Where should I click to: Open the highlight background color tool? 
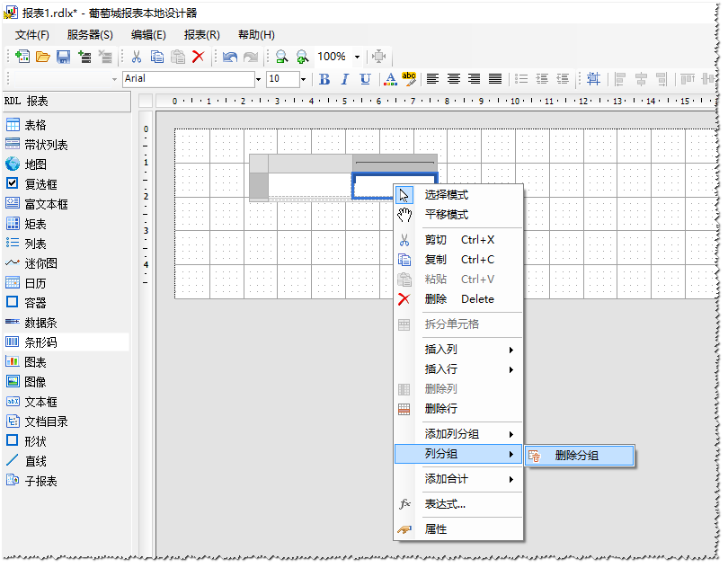point(409,79)
